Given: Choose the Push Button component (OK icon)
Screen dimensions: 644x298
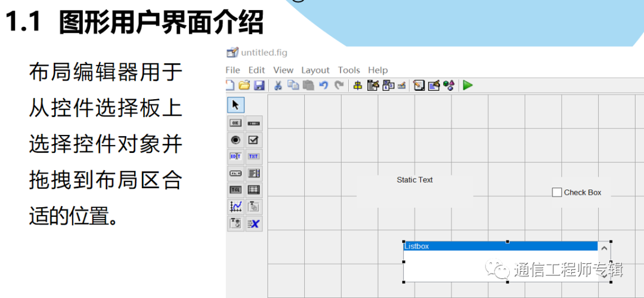Looking at the screenshot, I should pyautogui.click(x=236, y=123).
